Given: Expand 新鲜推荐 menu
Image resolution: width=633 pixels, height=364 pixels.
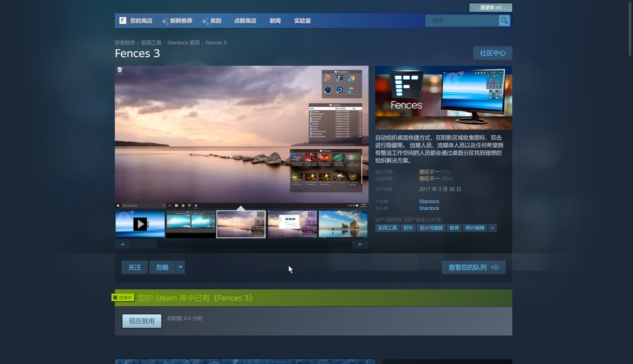Looking at the screenshot, I should pyautogui.click(x=181, y=21).
